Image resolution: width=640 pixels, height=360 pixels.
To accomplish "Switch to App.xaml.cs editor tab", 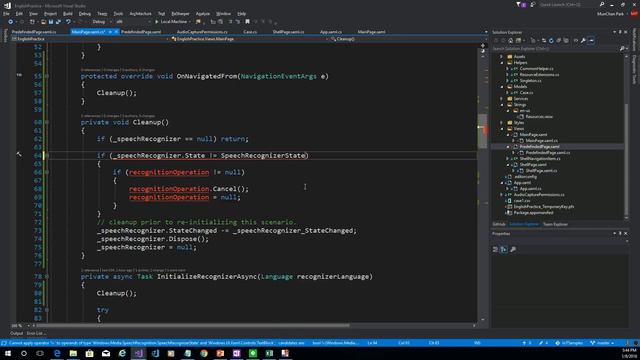I will click(331, 32).
